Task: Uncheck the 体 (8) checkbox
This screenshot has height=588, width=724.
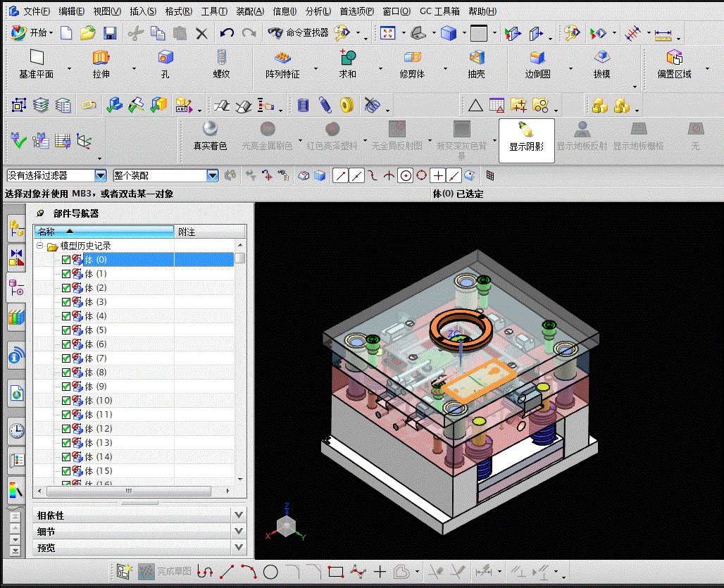Action: point(66,373)
